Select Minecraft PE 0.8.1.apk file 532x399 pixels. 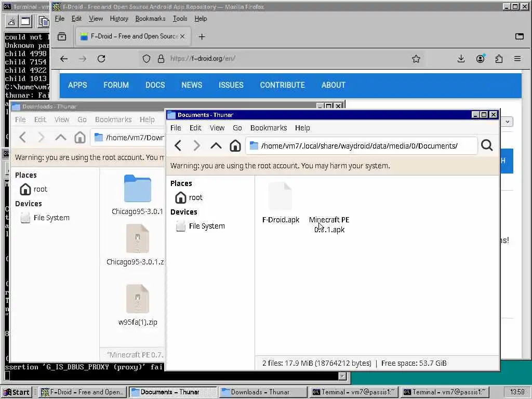(x=329, y=224)
